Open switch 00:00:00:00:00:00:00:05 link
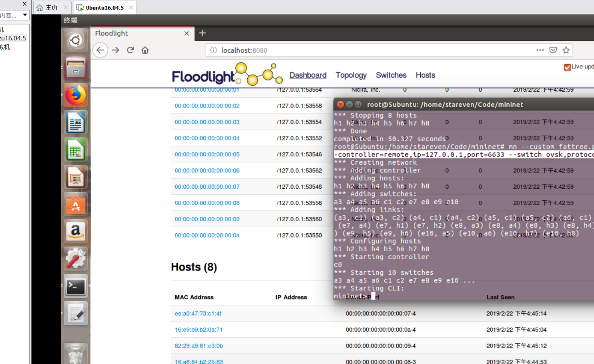Screen dimensions: 594x364 (x=207, y=154)
